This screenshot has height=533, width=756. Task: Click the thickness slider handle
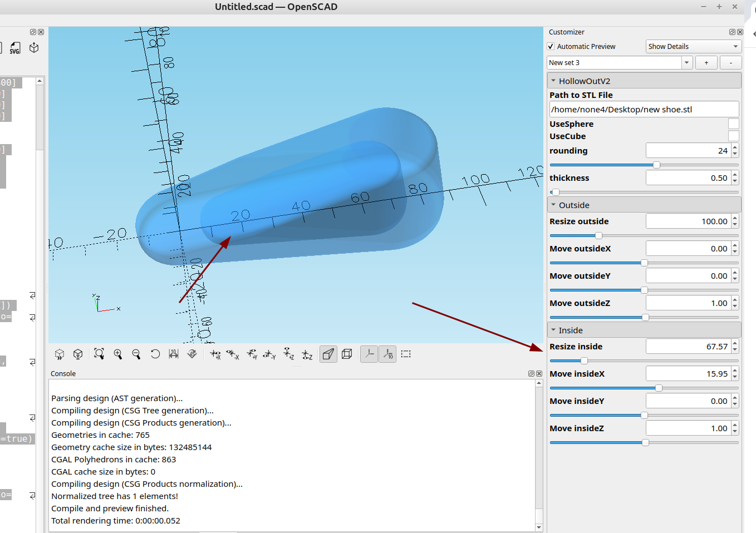click(556, 193)
